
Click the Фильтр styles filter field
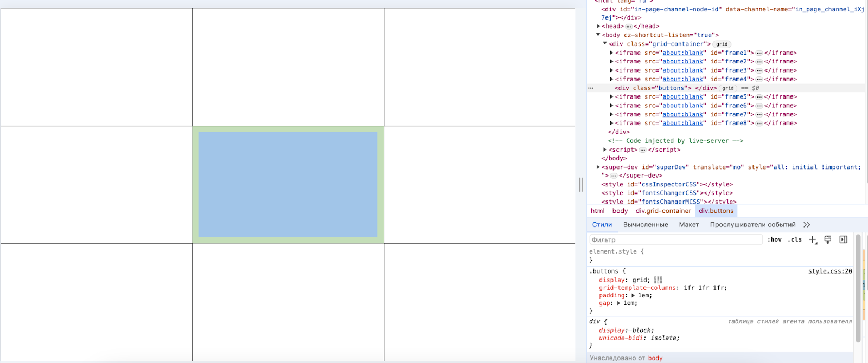pyautogui.click(x=675, y=239)
